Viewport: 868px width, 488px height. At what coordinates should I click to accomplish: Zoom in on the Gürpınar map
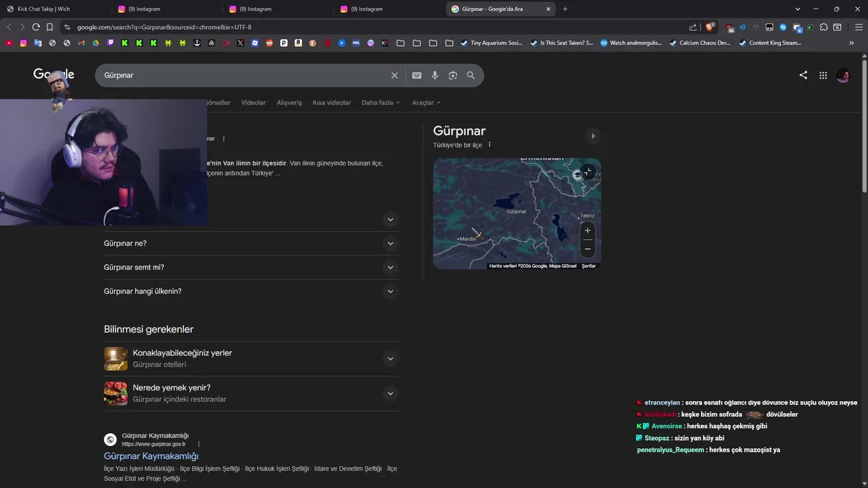click(587, 230)
